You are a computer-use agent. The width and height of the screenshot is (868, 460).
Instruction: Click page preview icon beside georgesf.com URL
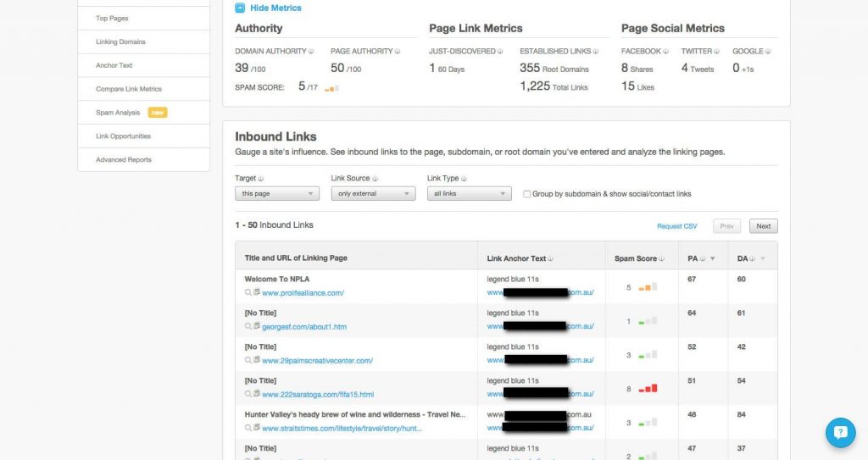point(257,326)
